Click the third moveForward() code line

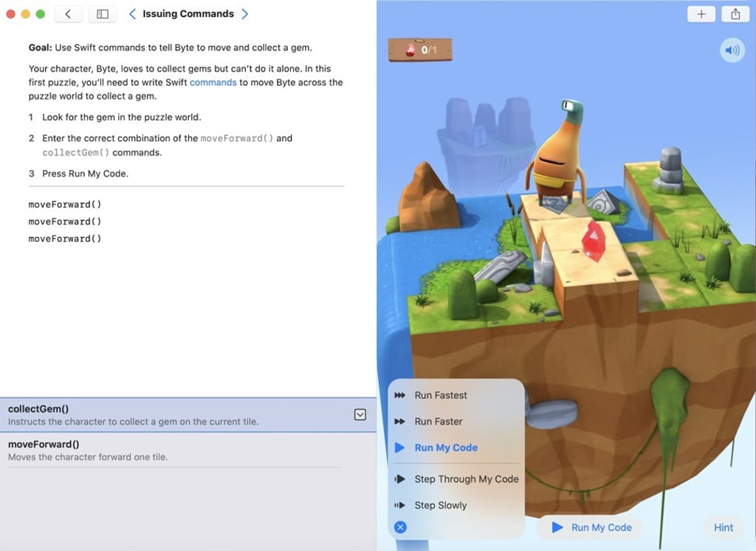(65, 239)
